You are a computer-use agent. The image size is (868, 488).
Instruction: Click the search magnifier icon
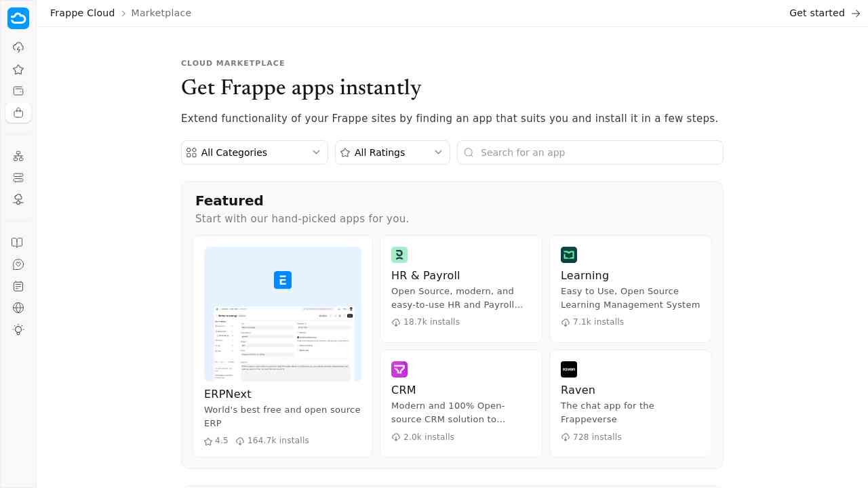pyautogui.click(x=469, y=152)
